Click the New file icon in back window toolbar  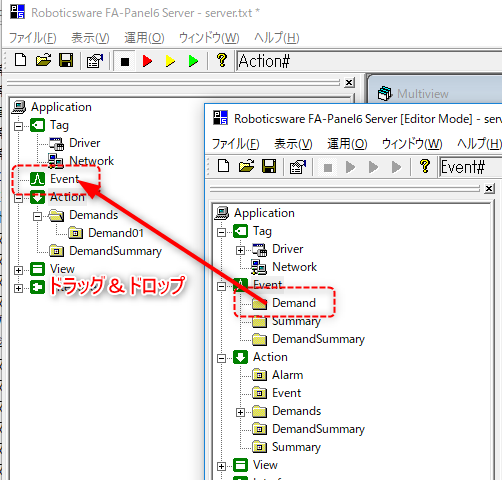(21, 61)
